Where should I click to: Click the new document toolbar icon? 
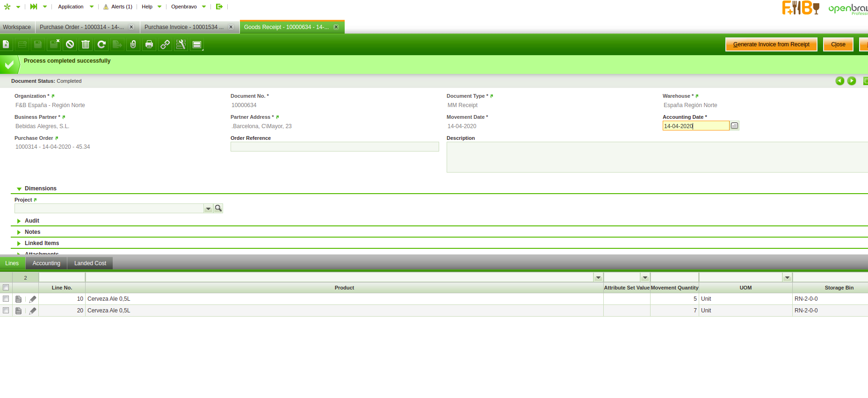coord(6,44)
